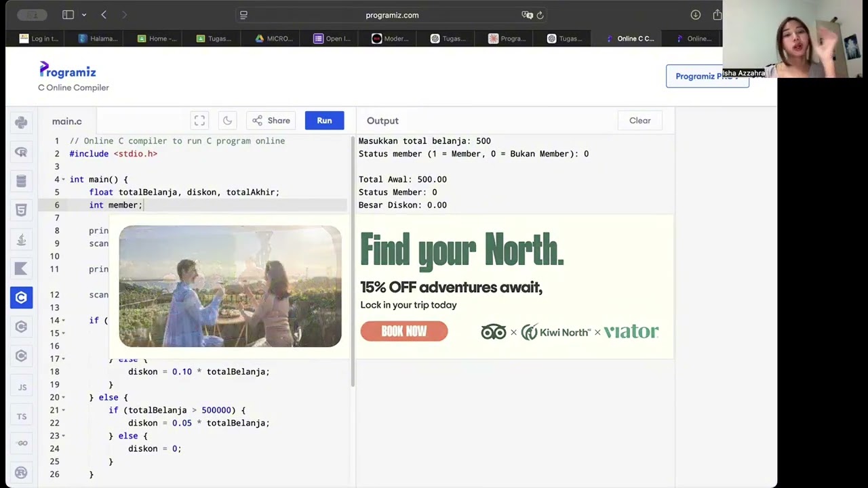868x488 pixels.
Task: Collapse the fold arrow on line 15
Action: 63,333
